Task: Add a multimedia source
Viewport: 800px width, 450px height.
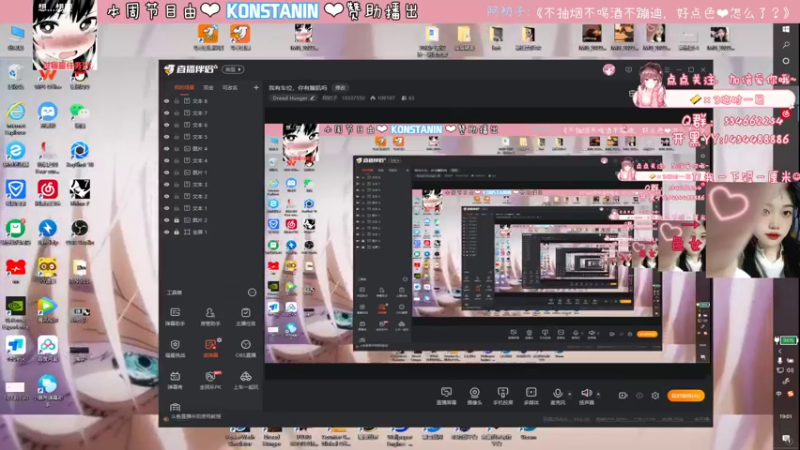Action: point(531,395)
